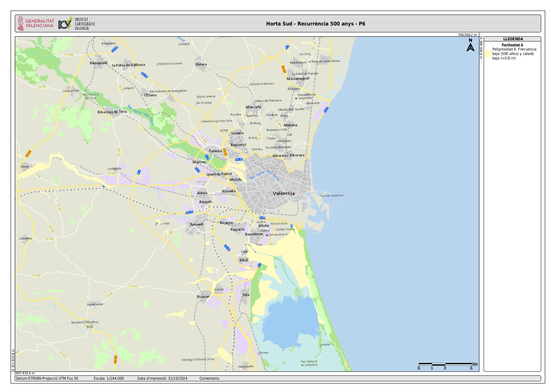Image resolution: width=555 pixels, height=392 pixels.
Task: Click the yellow Perillositat 6 legend swatch
Action: click(x=488, y=54)
